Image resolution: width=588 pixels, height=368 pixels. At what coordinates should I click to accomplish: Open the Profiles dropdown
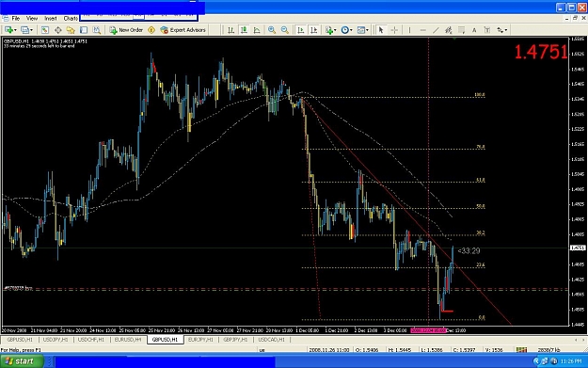coord(26,30)
